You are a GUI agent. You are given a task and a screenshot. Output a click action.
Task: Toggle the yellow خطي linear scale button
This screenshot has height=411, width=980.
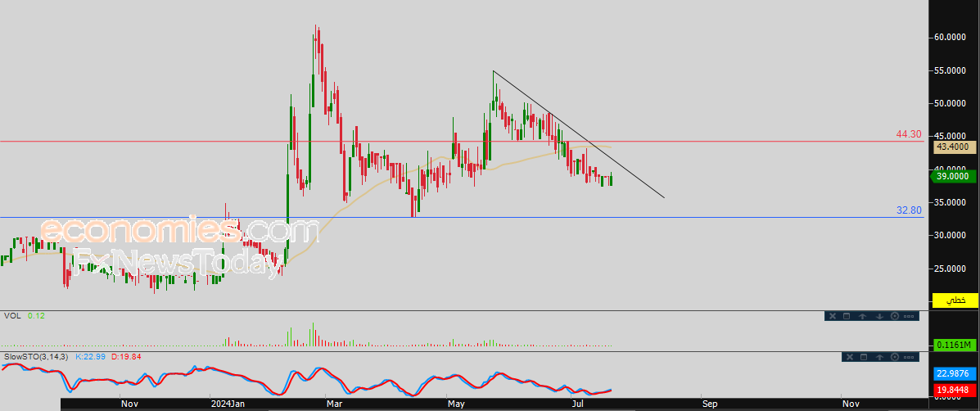955,300
